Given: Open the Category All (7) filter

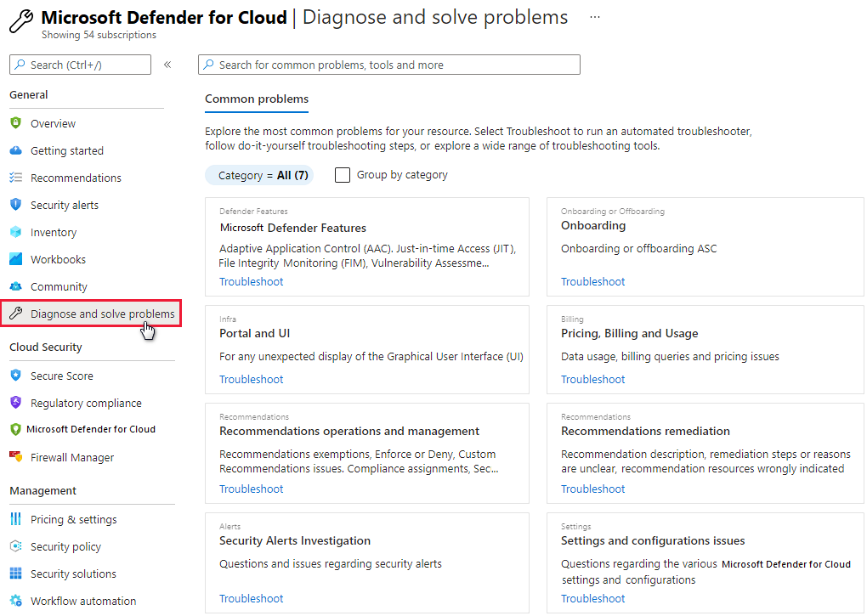Looking at the screenshot, I should pyautogui.click(x=259, y=175).
